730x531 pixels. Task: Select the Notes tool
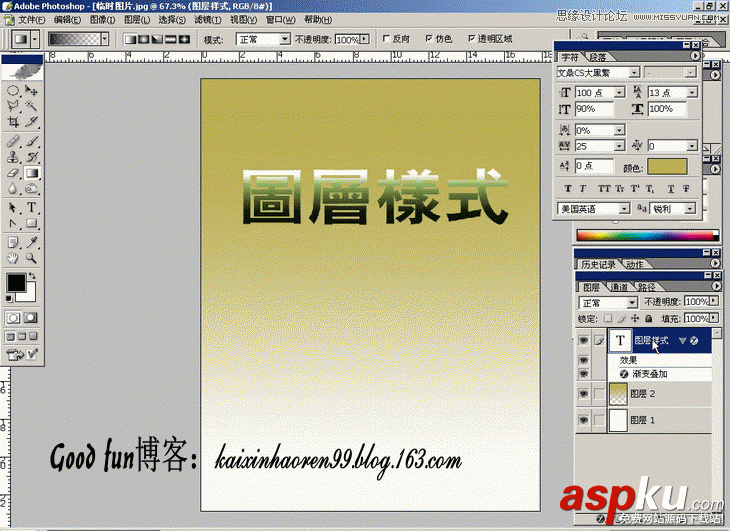coord(13,242)
